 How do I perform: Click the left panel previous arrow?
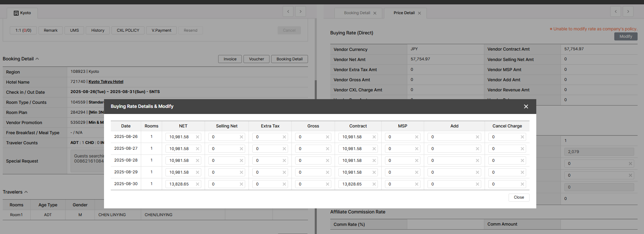tap(288, 11)
